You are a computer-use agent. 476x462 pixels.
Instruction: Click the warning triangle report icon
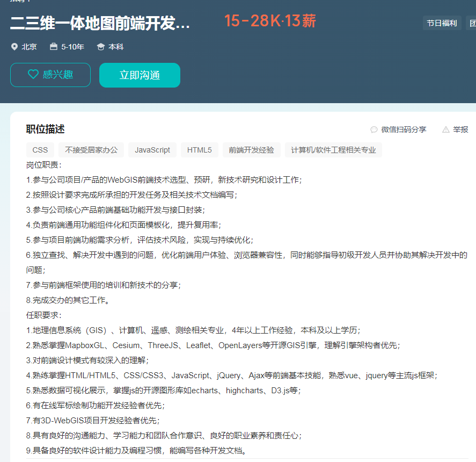445,130
